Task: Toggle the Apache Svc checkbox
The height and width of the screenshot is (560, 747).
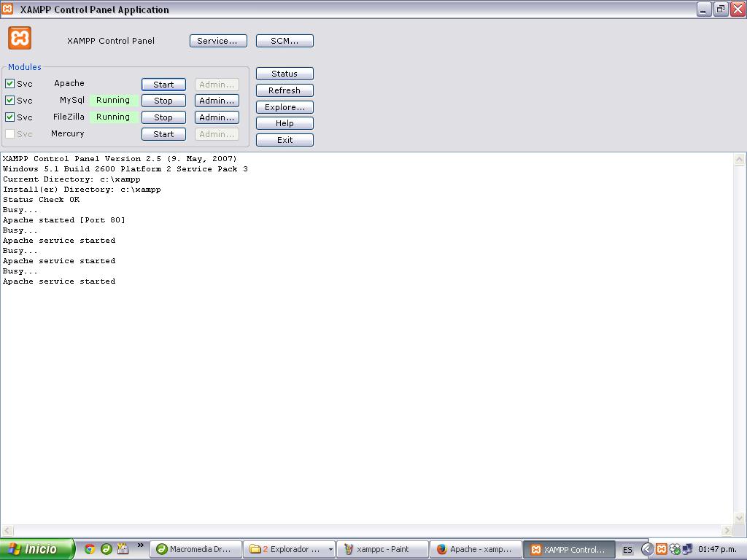Action: (9, 83)
